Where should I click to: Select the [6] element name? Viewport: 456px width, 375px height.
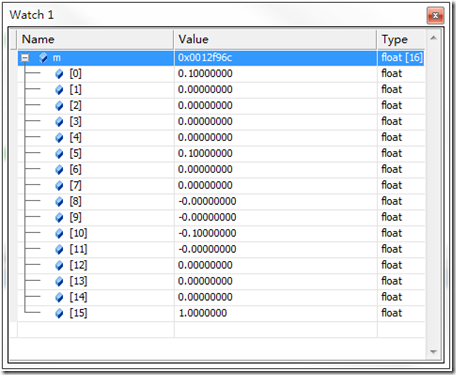[75, 170]
